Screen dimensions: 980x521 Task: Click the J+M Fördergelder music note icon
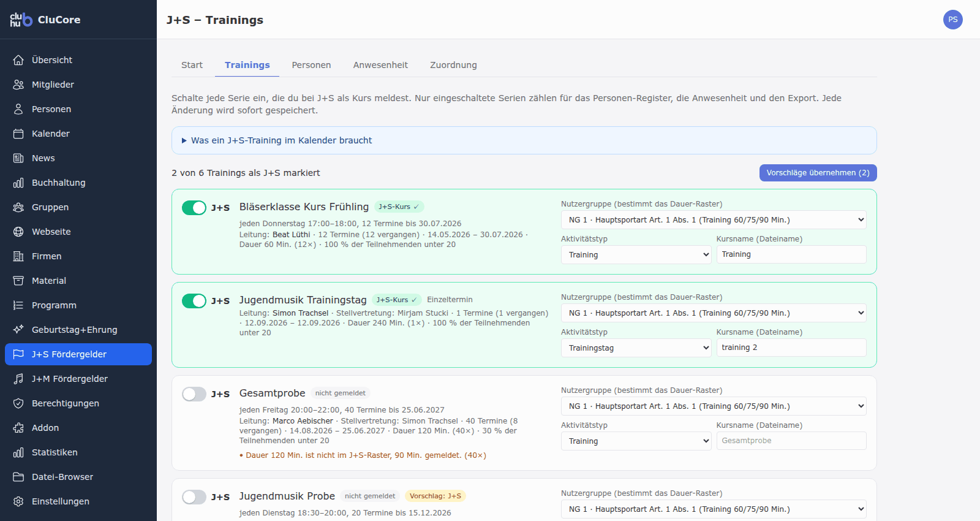click(x=18, y=379)
